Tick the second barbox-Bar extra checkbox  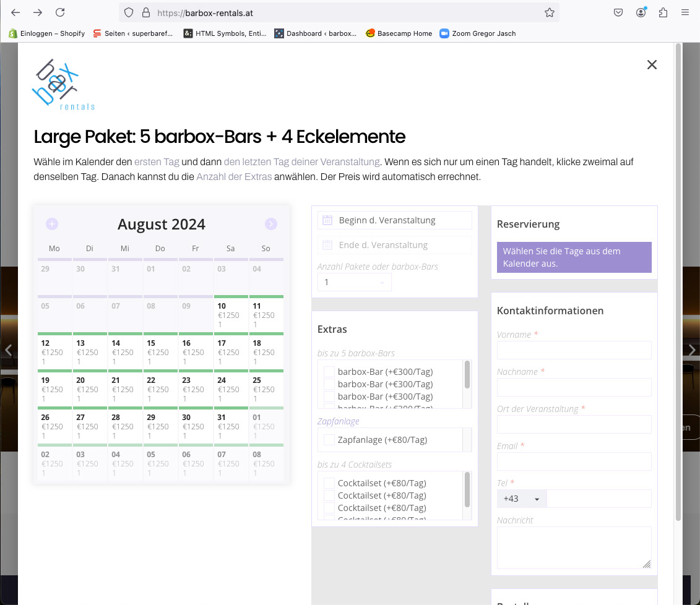pyautogui.click(x=329, y=384)
